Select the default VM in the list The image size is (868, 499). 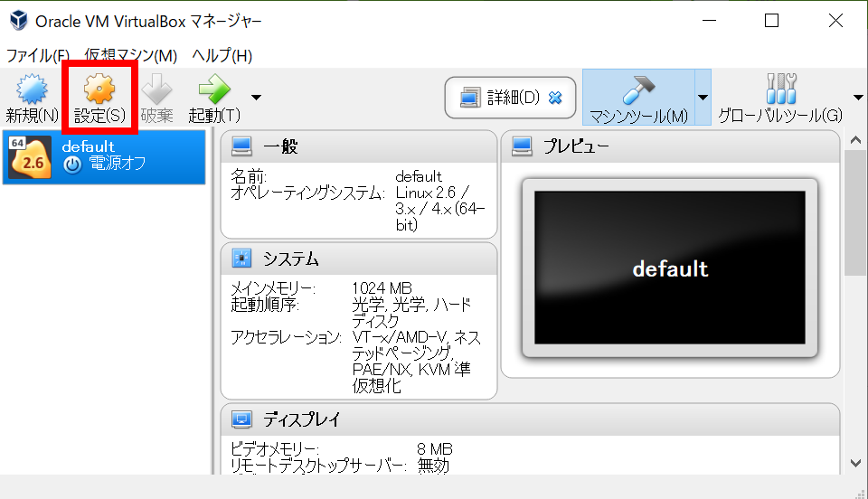pos(103,156)
